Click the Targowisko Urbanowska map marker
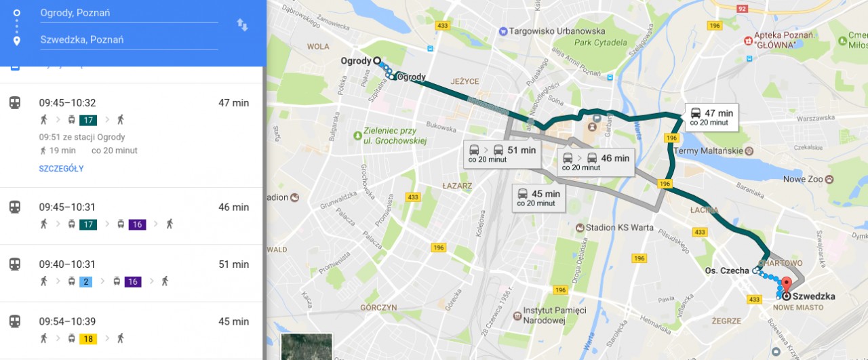Image resolution: width=868 pixels, height=360 pixels. click(503, 31)
